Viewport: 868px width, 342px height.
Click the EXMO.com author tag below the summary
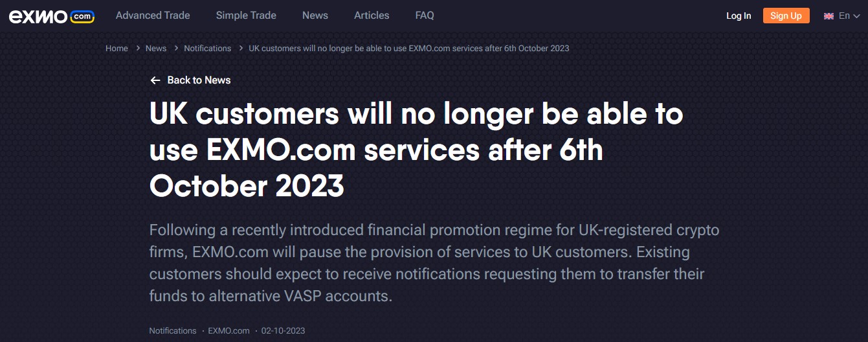[228, 331]
